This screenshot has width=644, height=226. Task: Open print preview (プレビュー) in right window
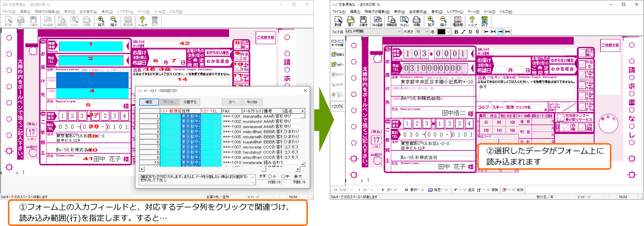(404, 21)
